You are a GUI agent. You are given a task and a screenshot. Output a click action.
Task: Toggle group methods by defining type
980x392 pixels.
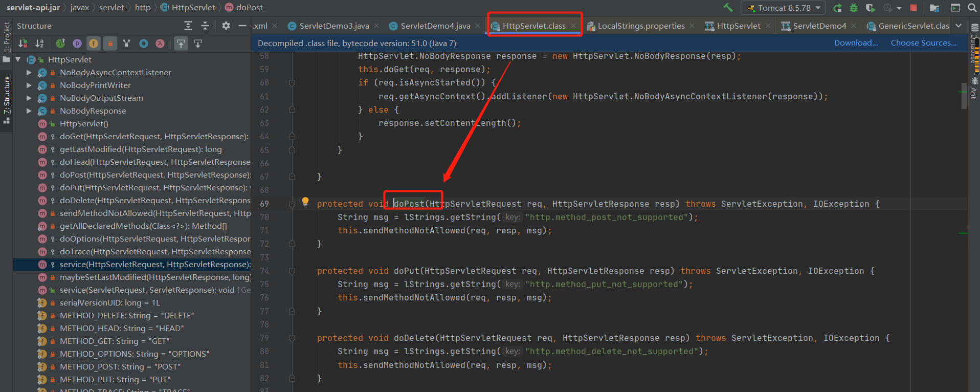[x=127, y=43]
